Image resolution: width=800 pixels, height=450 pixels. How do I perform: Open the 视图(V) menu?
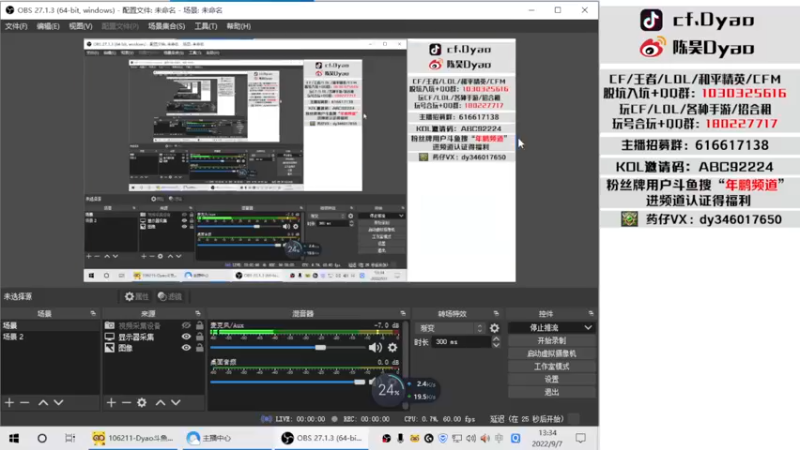pyautogui.click(x=81, y=26)
